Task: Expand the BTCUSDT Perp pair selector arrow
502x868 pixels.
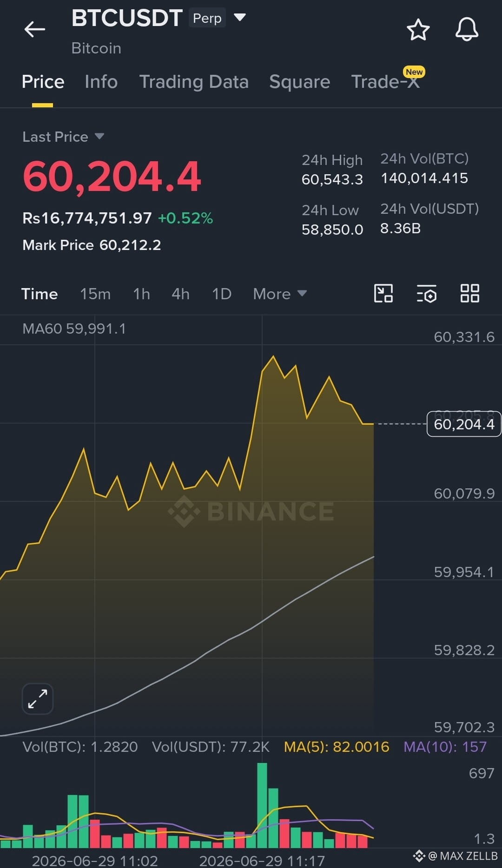Action: 239,18
